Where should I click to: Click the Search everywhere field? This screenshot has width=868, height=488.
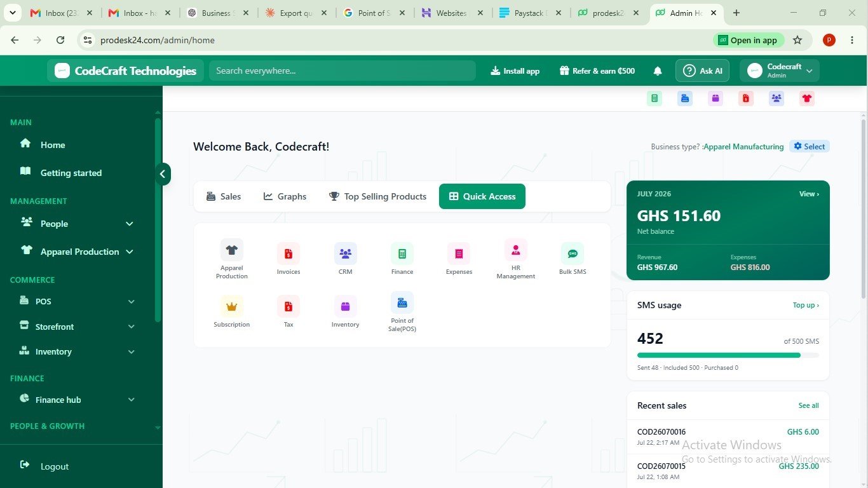pyautogui.click(x=342, y=71)
